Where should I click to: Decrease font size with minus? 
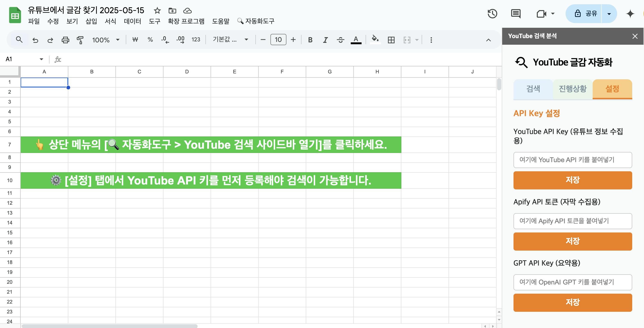[x=263, y=40]
